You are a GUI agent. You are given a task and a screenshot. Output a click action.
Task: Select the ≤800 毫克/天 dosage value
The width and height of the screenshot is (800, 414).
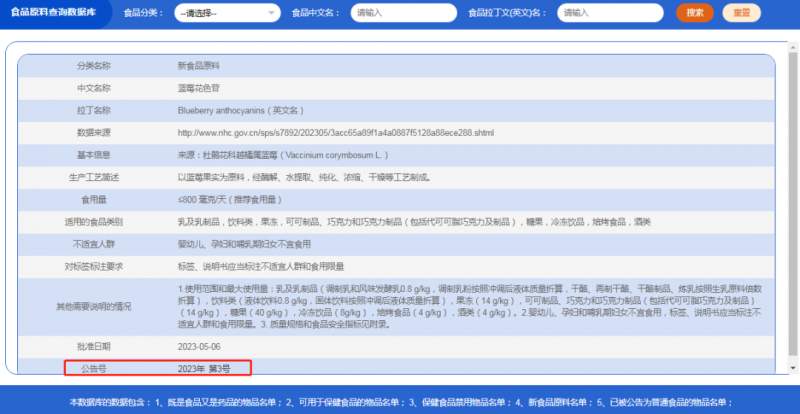tap(226, 199)
